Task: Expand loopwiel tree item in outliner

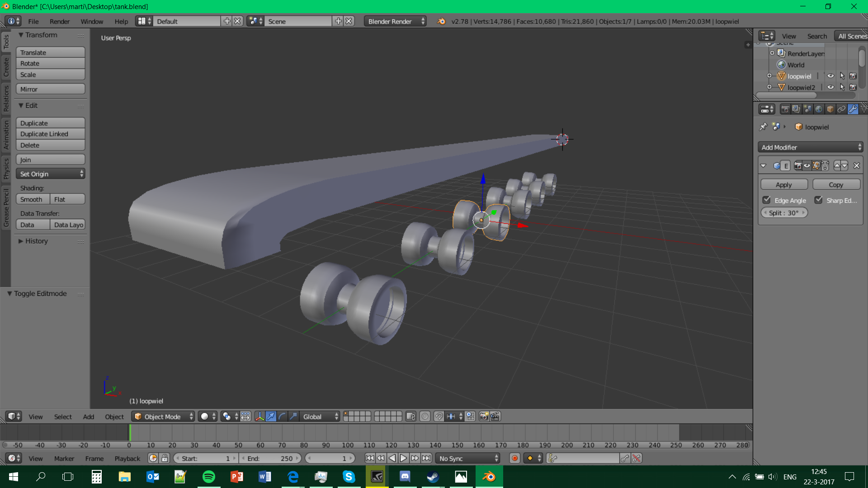Action: point(769,76)
